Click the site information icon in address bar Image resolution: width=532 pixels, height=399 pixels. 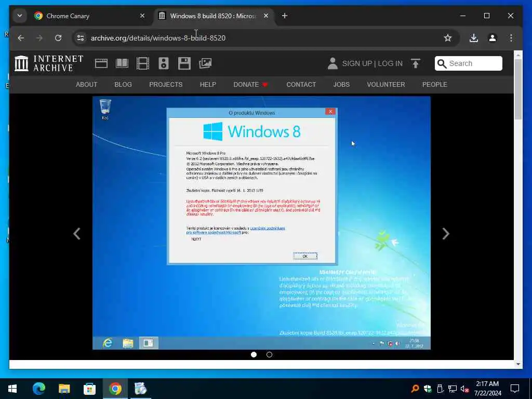coord(81,38)
